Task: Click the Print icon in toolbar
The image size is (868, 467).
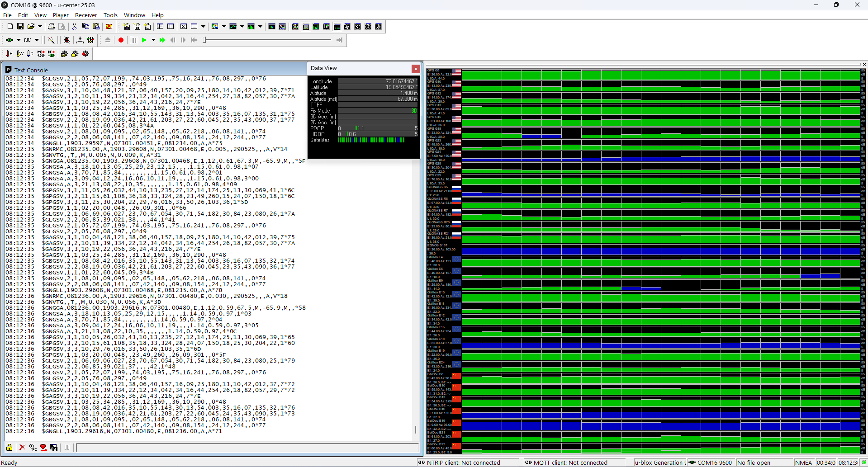Action: click(51, 27)
